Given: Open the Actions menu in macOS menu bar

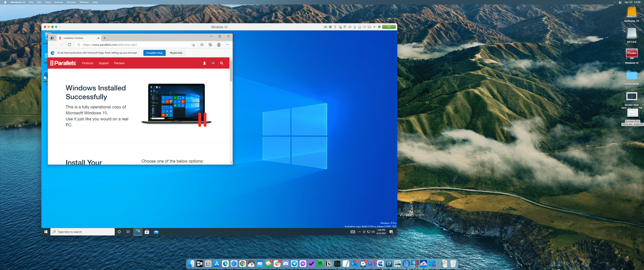Looking at the screenshot, I should (59, 2).
